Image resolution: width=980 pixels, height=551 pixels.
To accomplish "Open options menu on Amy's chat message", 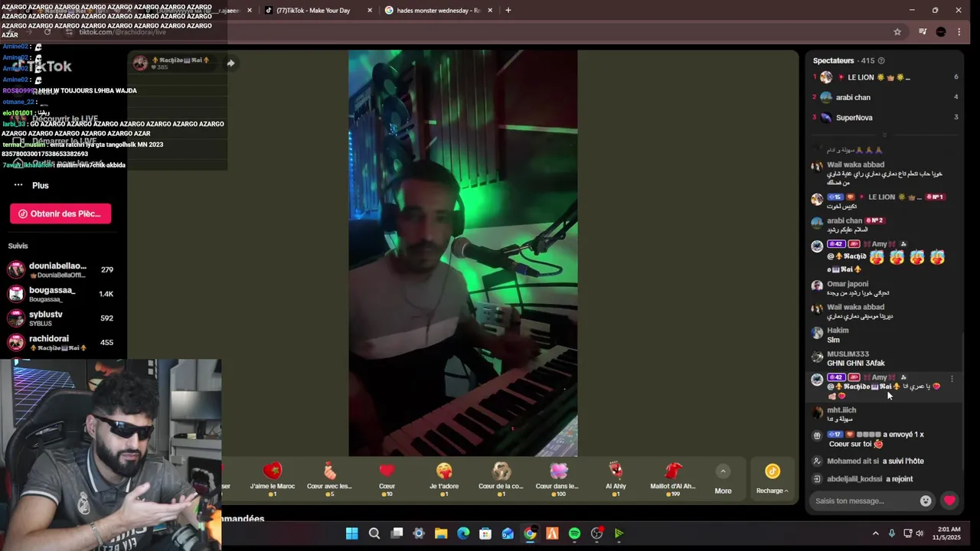I will click(x=952, y=379).
